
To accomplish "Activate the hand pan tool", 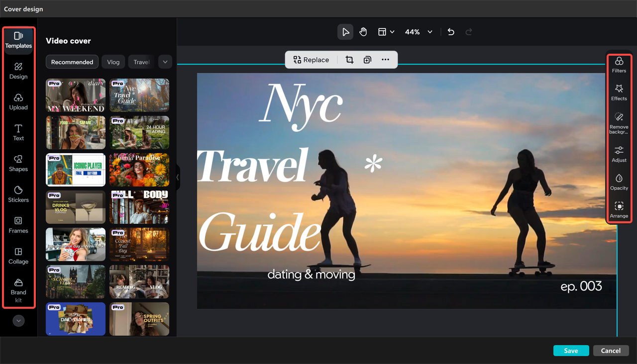I will 363,32.
